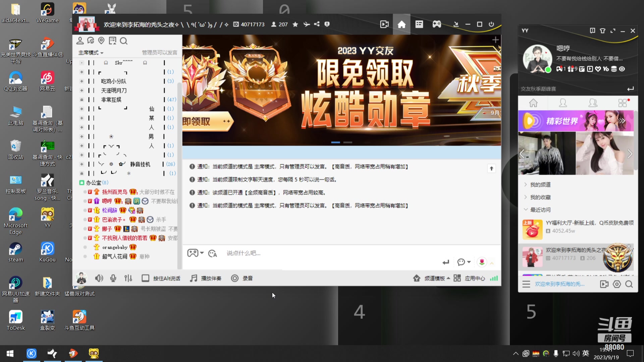Click the game controller icon in channel toolbar
Screen dimensions: 644x362
pyautogui.click(x=436, y=24)
